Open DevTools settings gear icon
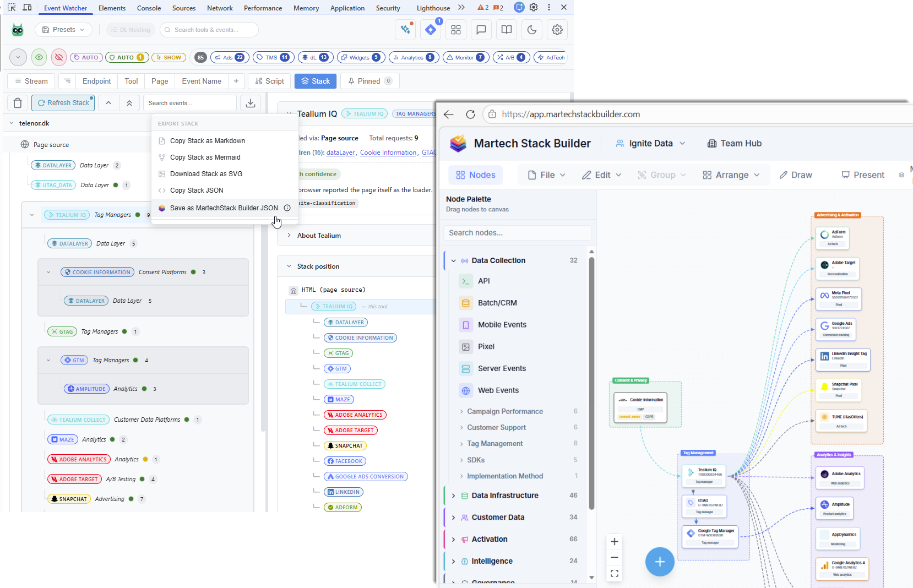 (x=534, y=8)
